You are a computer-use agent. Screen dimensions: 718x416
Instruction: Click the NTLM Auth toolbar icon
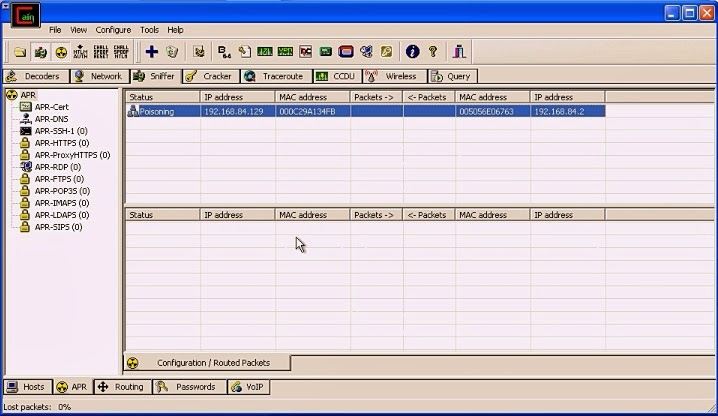coord(80,52)
